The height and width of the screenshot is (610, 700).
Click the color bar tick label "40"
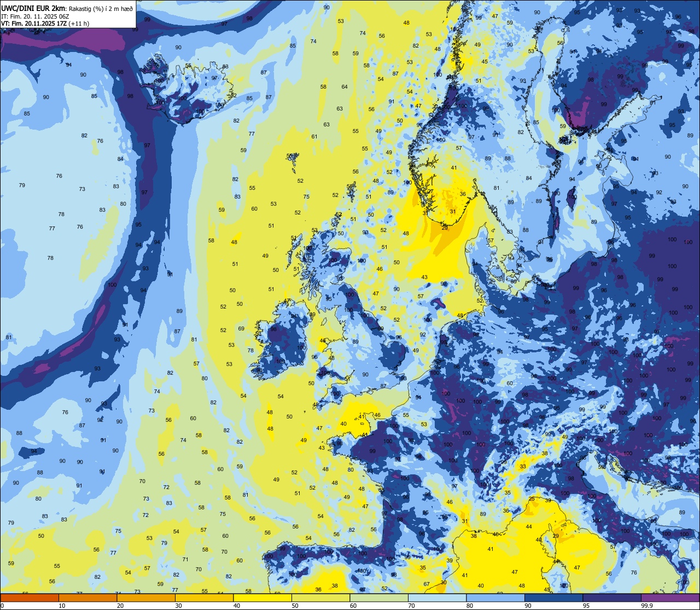point(237,606)
